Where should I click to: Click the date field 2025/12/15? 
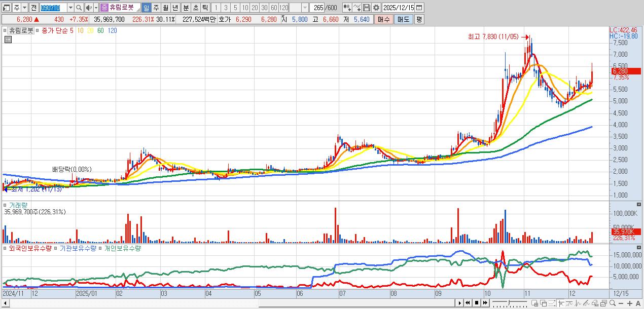(398, 8)
